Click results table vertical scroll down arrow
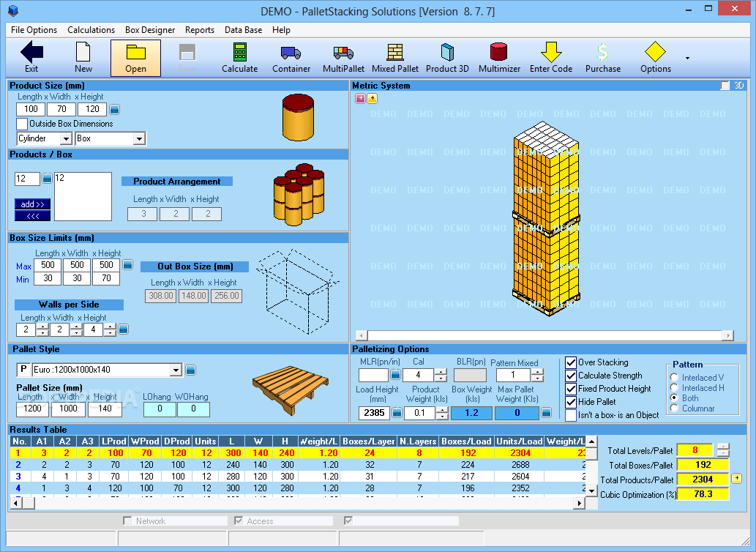The height and width of the screenshot is (552, 756). (x=592, y=491)
